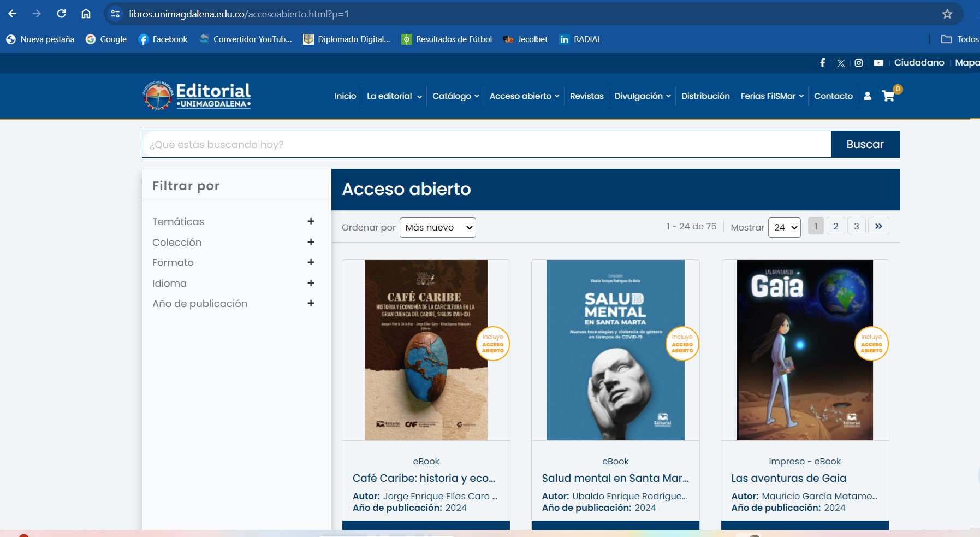Image resolution: width=980 pixels, height=537 pixels.
Task: Reload the page in the browser
Action: point(62,14)
